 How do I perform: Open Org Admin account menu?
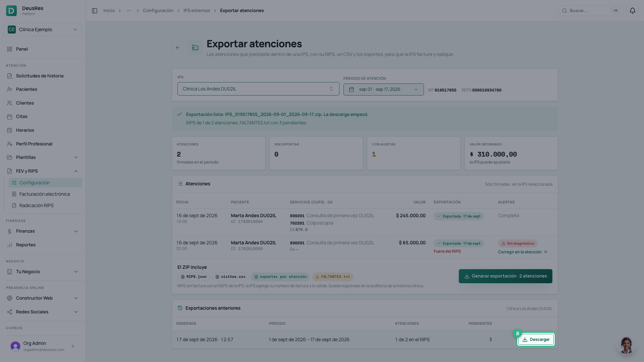click(43, 346)
